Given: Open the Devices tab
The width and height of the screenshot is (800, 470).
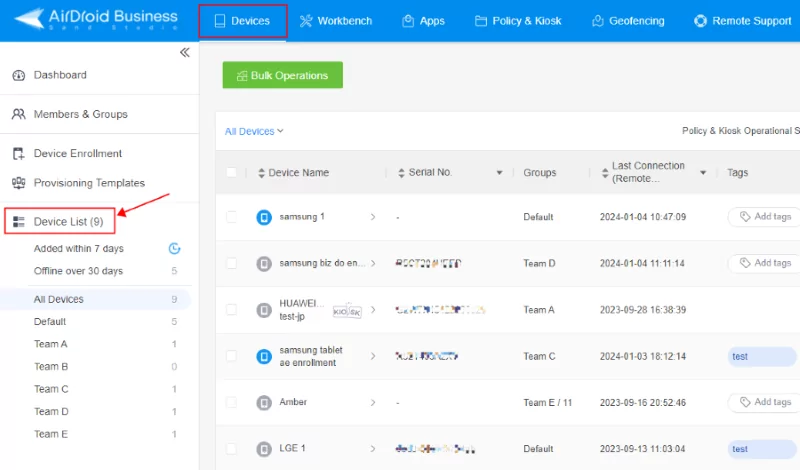Looking at the screenshot, I should pyautogui.click(x=243, y=21).
